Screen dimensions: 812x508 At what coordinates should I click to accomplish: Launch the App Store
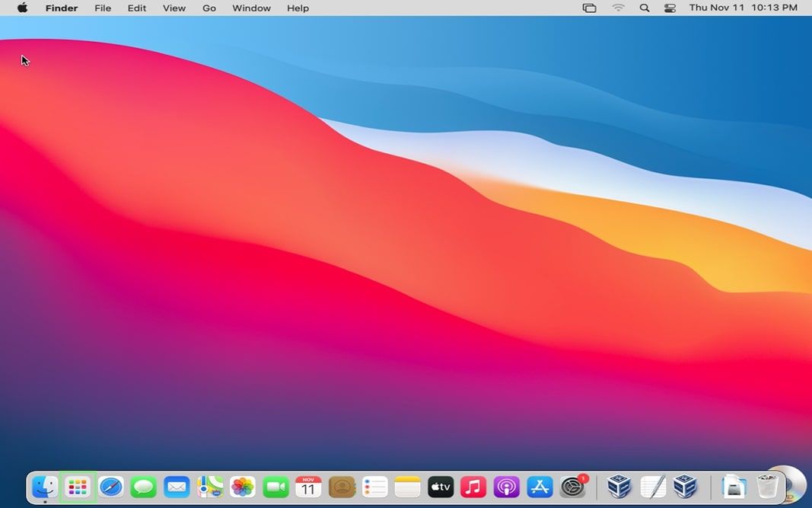coord(540,487)
